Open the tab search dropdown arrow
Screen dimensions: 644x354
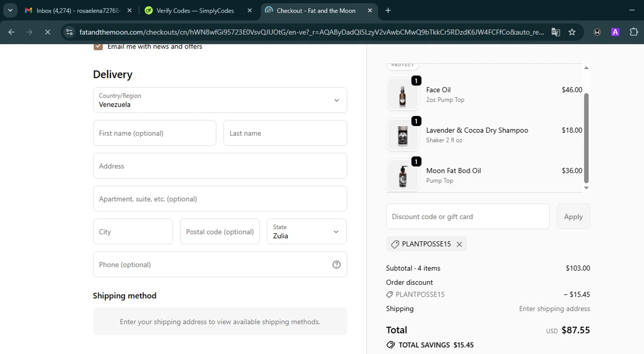click(x=10, y=10)
